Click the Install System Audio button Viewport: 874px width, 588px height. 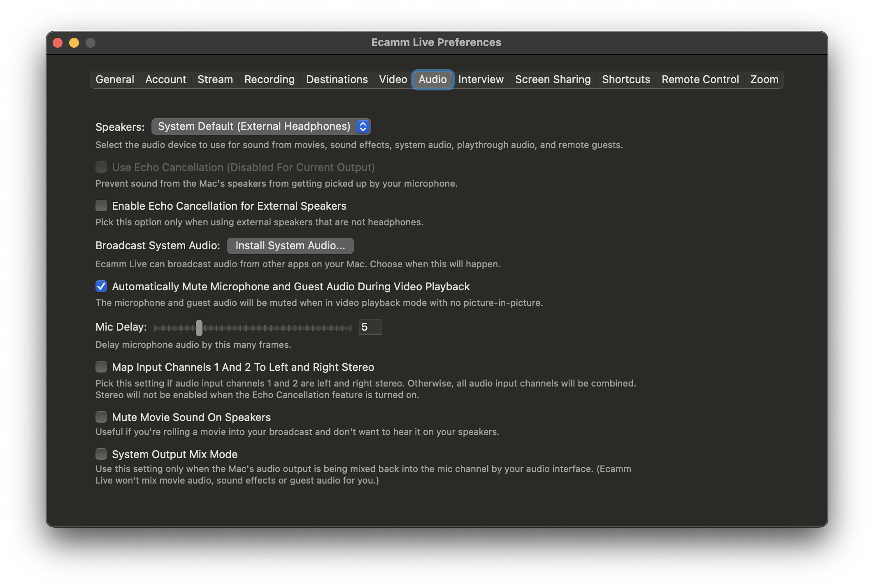[x=290, y=245]
